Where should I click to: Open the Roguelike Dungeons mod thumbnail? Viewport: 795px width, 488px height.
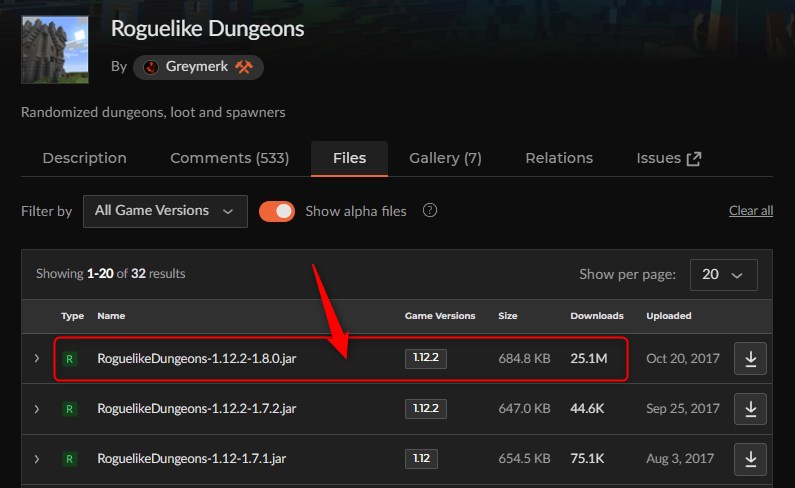click(55, 50)
